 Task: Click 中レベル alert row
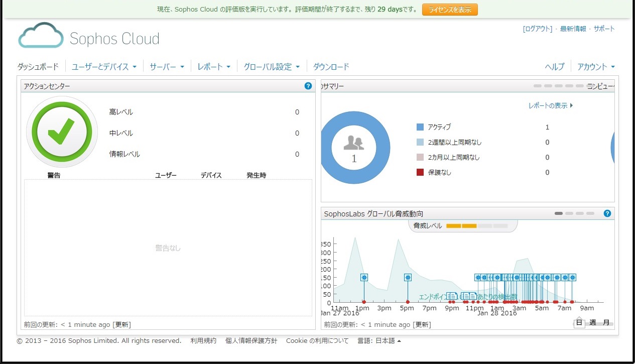[x=204, y=133]
